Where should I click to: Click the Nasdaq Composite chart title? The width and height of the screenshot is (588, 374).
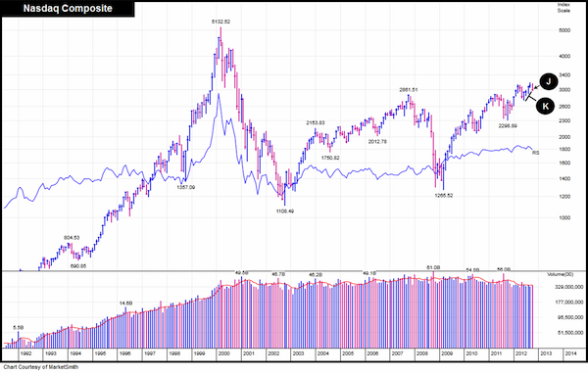coord(68,8)
